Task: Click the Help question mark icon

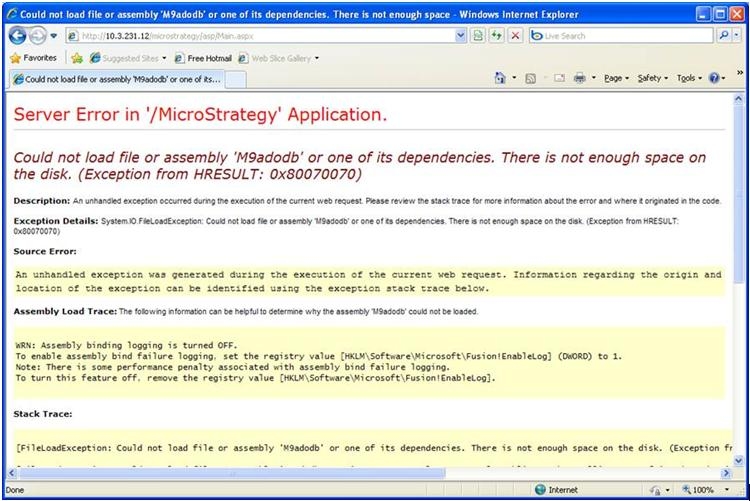Action: (x=714, y=78)
